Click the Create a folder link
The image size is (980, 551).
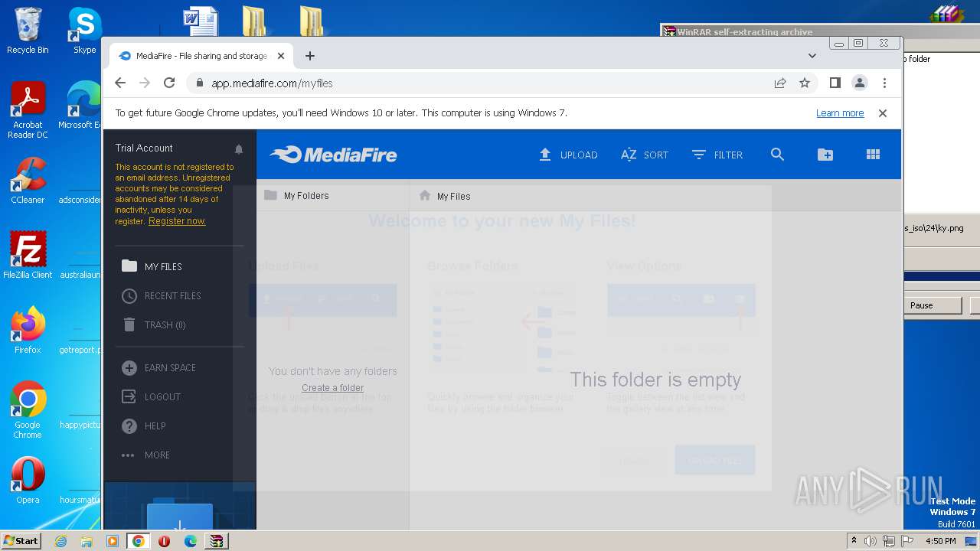(332, 388)
